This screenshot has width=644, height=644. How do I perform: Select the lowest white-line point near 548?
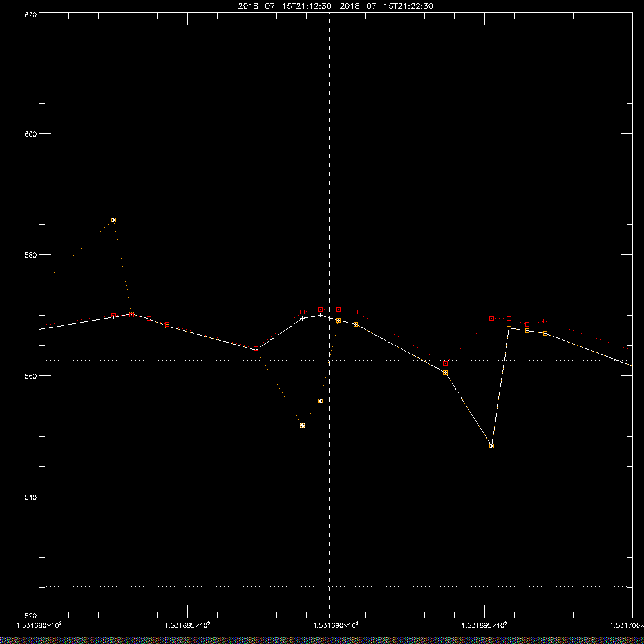click(491, 446)
